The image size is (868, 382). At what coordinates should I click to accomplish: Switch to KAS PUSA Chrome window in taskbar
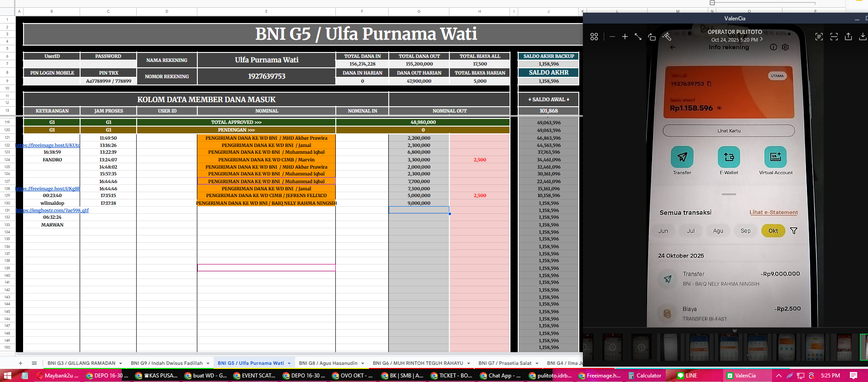tap(156, 376)
